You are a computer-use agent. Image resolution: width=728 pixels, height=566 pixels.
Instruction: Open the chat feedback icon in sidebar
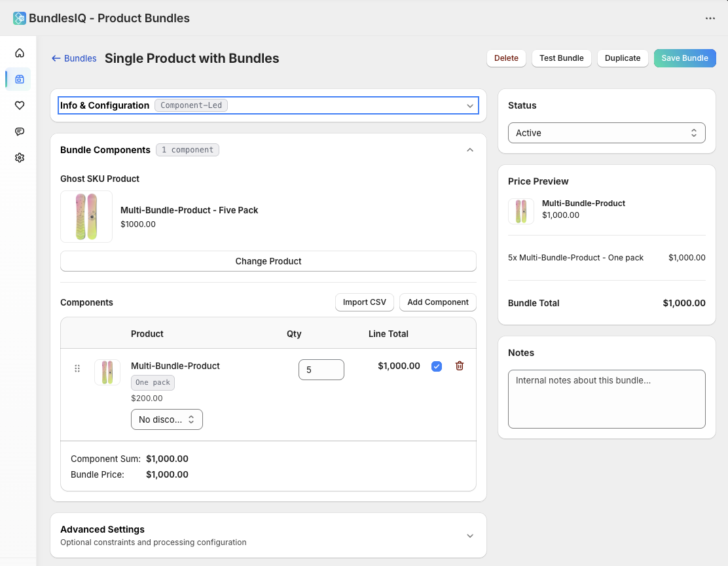(19, 131)
